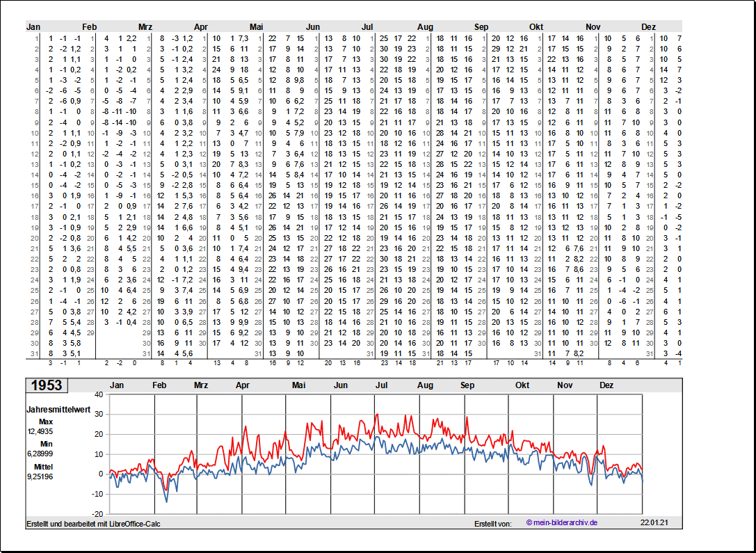Select the Max value 12,4935
This screenshot has height=553, width=756.
40,431
